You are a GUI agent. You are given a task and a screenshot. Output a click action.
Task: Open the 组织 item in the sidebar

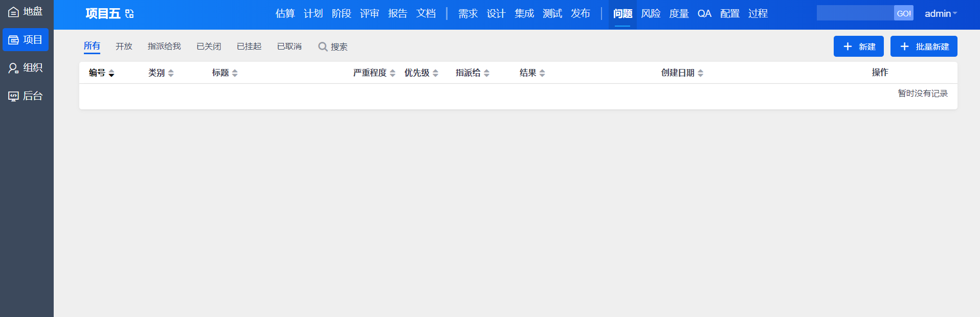(26, 67)
